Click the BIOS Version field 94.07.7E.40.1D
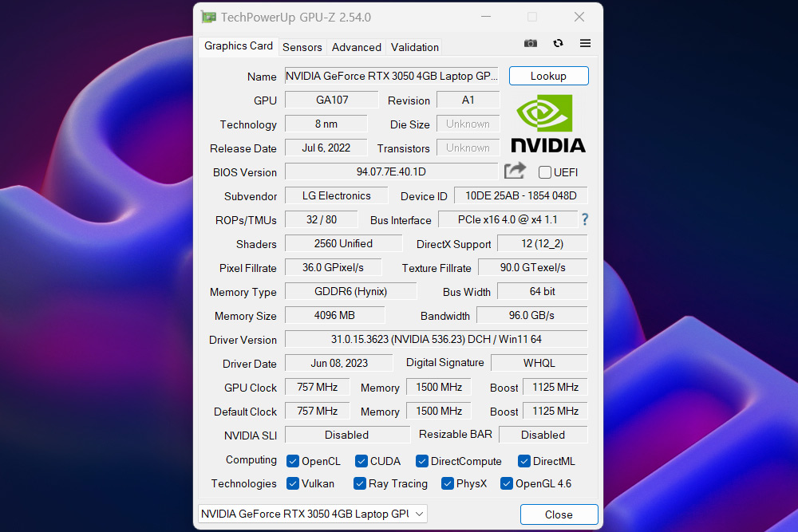 click(391, 171)
